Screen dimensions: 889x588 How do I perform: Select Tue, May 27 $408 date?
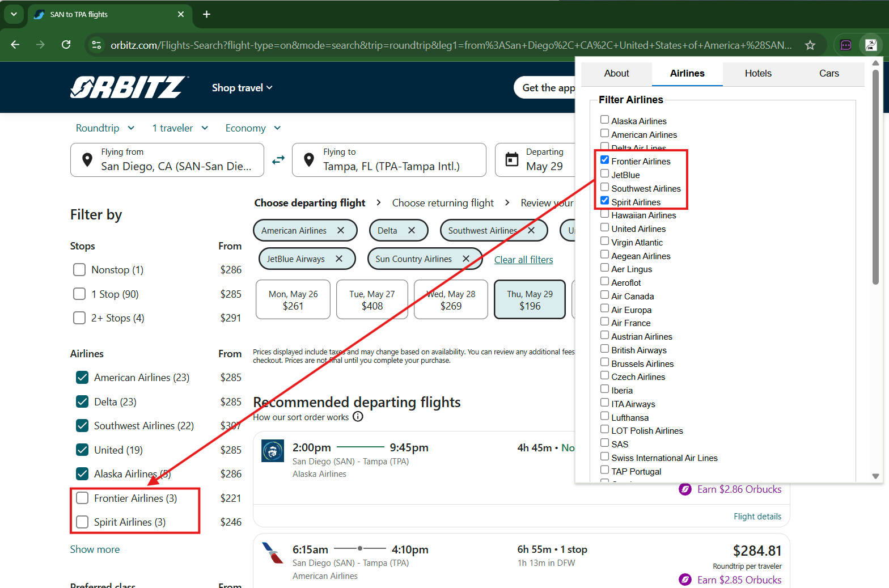pos(372,299)
